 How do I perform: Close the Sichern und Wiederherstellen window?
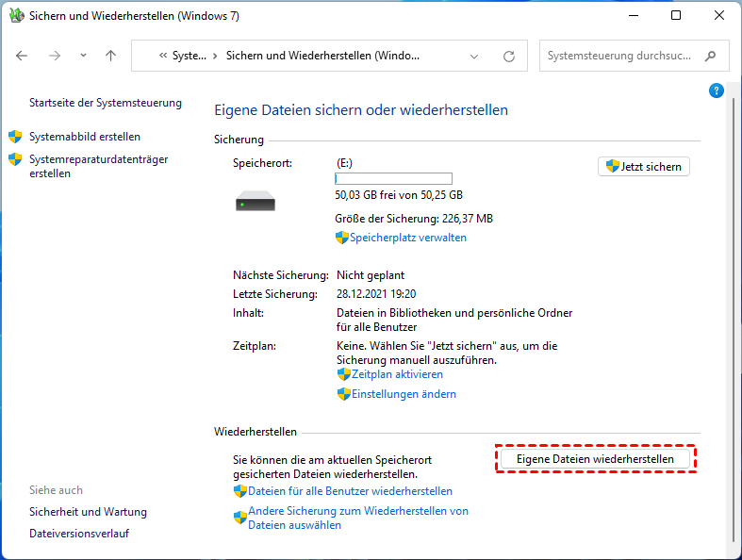(719, 16)
